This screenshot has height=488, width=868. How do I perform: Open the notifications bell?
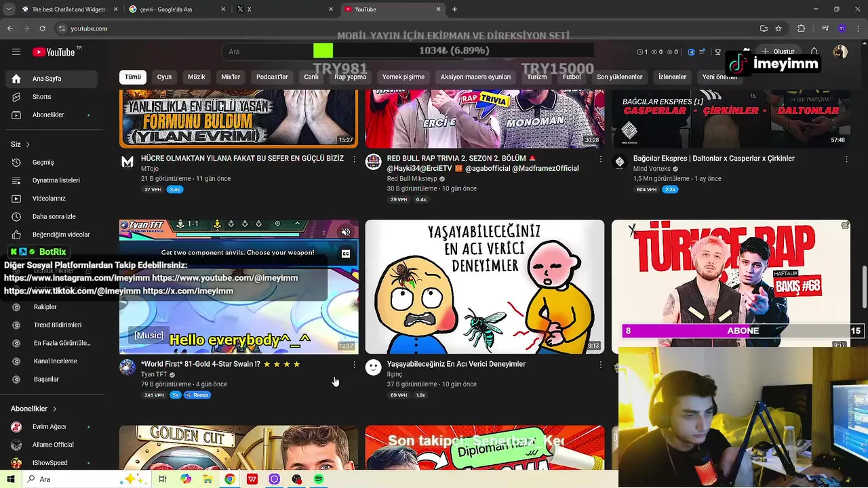click(814, 52)
